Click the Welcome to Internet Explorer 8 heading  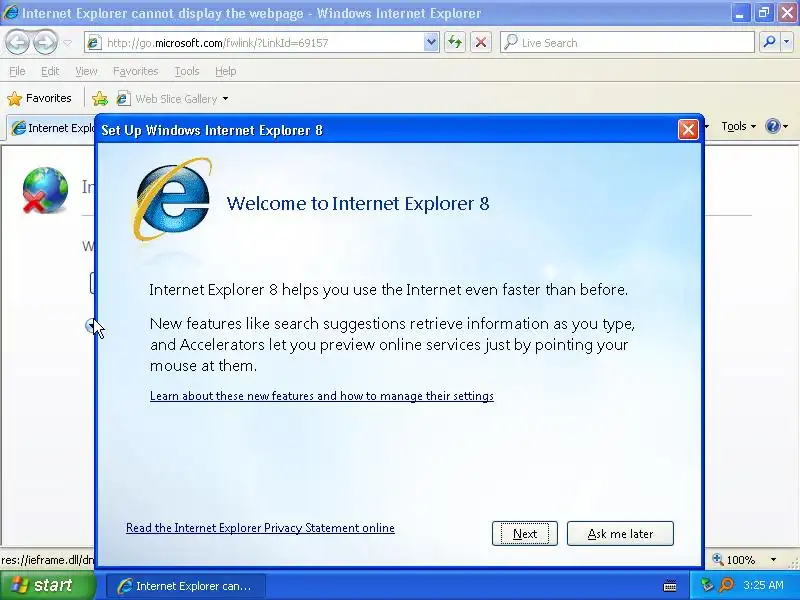358,204
